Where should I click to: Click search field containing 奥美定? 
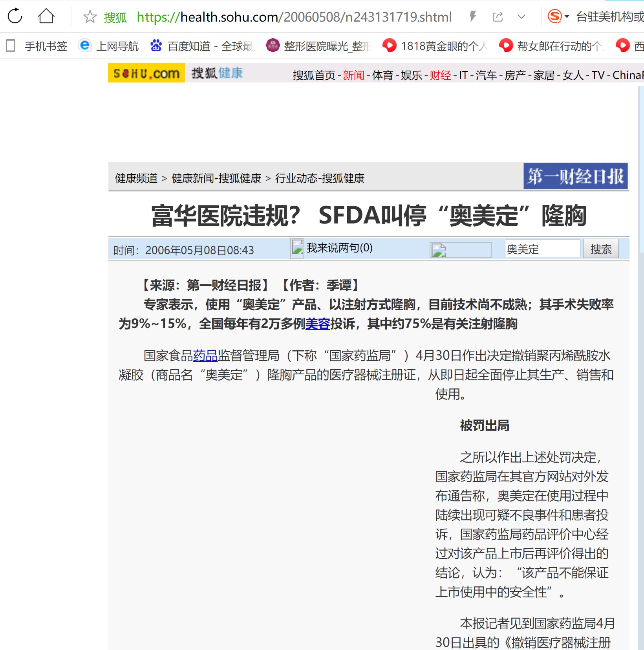[542, 249]
